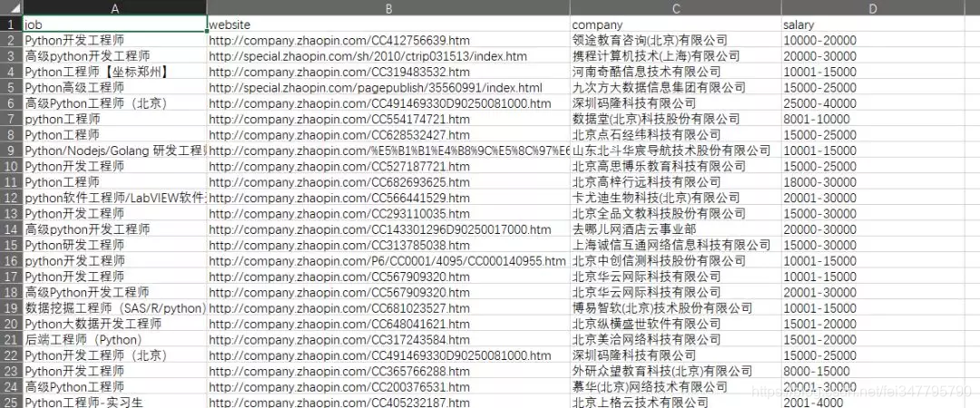
Task: Select row header 23
Action: [x=11, y=371]
